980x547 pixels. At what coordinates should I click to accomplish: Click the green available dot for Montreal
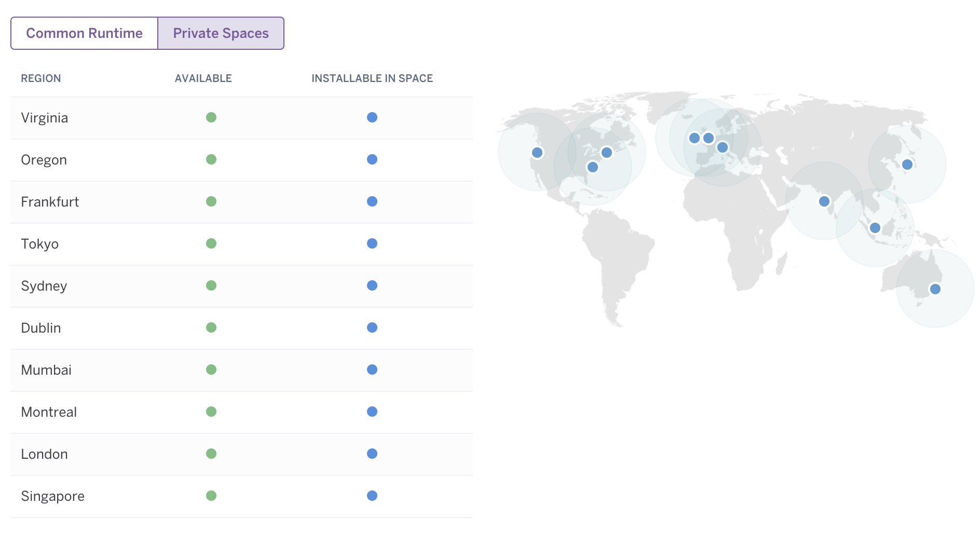tap(211, 412)
